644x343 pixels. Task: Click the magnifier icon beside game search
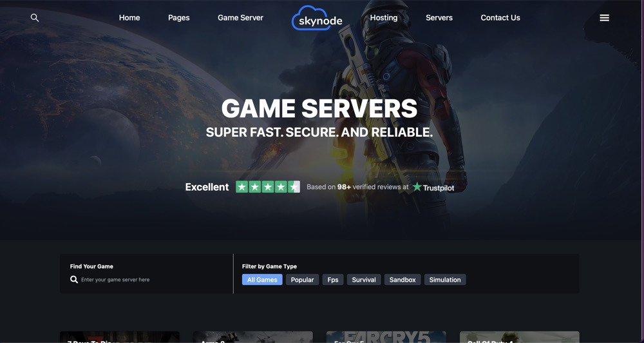coord(74,280)
